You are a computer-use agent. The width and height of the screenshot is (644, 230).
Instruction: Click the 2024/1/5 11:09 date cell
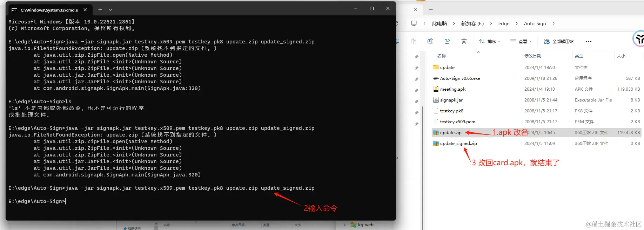click(x=539, y=143)
